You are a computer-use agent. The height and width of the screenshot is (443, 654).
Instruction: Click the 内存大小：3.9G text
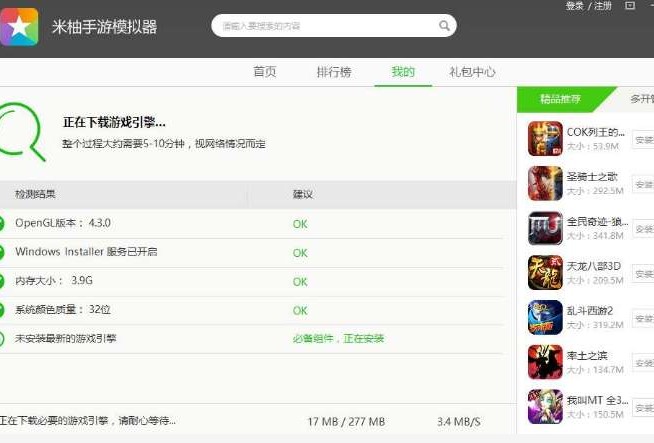pos(54,280)
